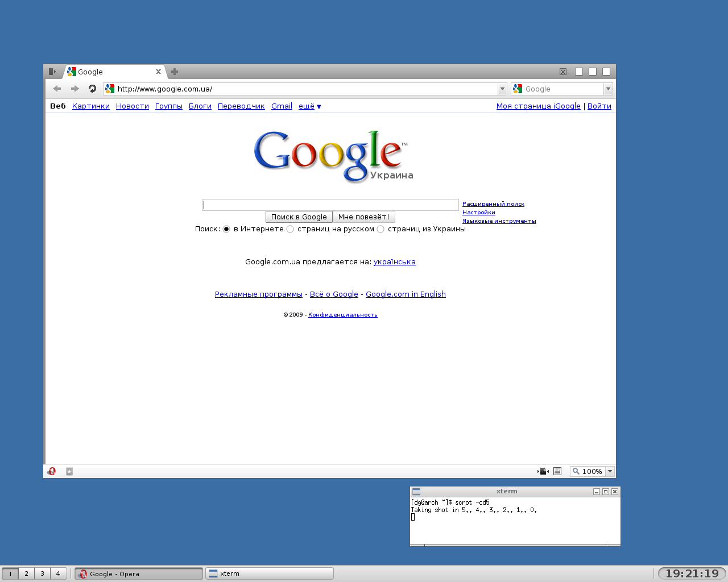Select the в Интернете radio button

226,229
